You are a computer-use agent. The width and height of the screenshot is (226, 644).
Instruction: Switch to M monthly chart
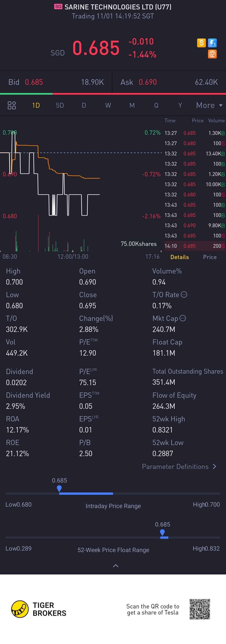132,105
